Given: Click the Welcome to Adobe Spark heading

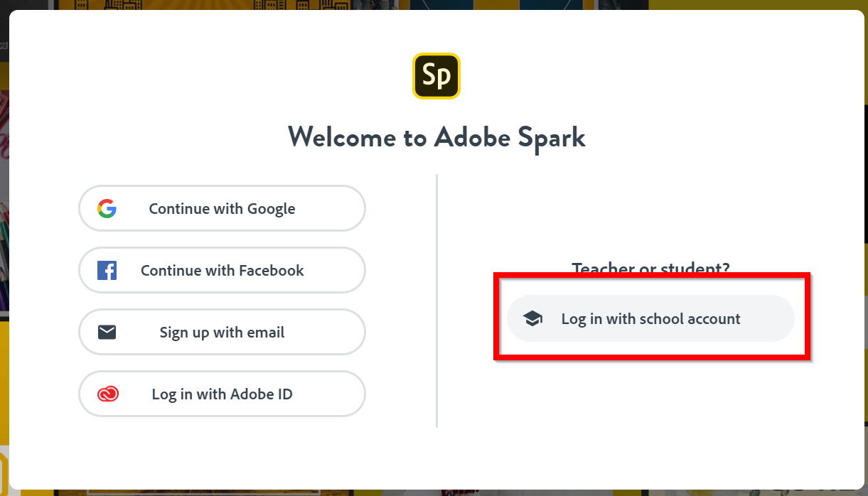Looking at the screenshot, I should pos(436,136).
